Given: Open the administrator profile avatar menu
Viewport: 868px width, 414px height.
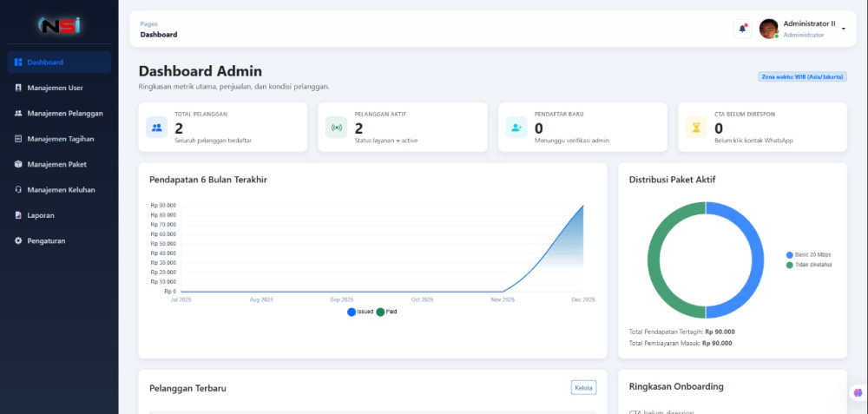Looking at the screenshot, I should click(769, 29).
